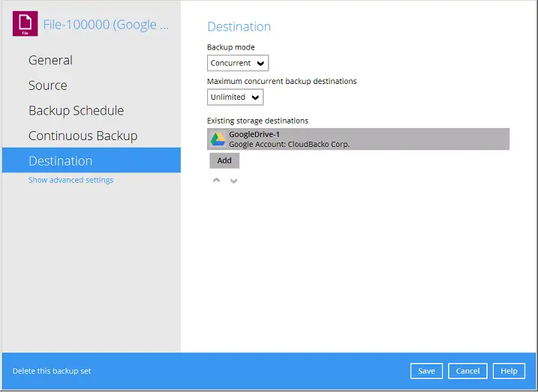This screenshot has height=392, width=538.
Task: Expand Maximum concurrent backup destinations dropdown
Action: (236, 97)
